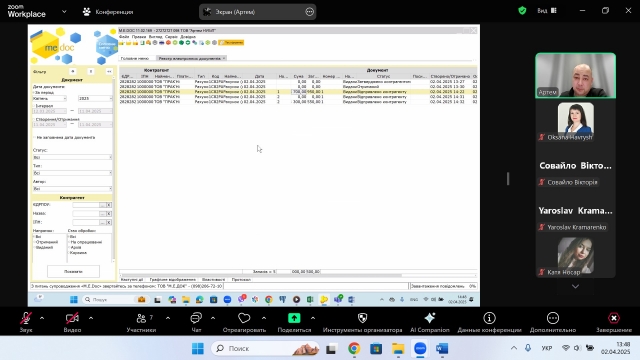Click the yellow highlighted M.E.Doc toolbar button
The width and height of the screenshot is (640, 360).
click(231, 42)
